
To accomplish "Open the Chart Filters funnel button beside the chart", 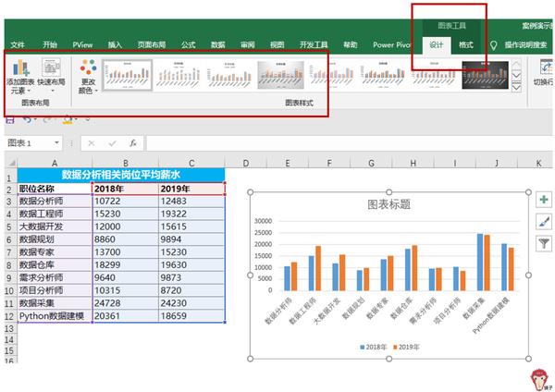I will pyautogui.click(x=544, y=243).
